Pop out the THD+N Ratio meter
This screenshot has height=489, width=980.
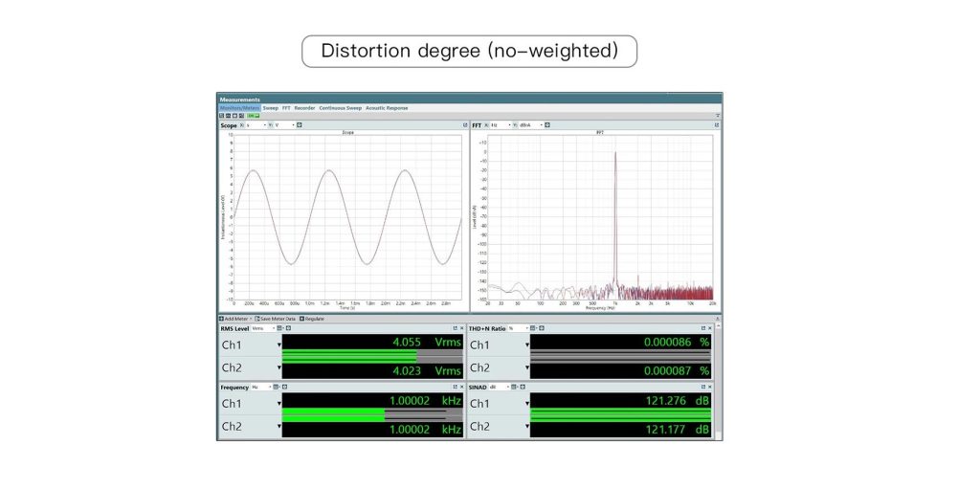tap(702, 328)
